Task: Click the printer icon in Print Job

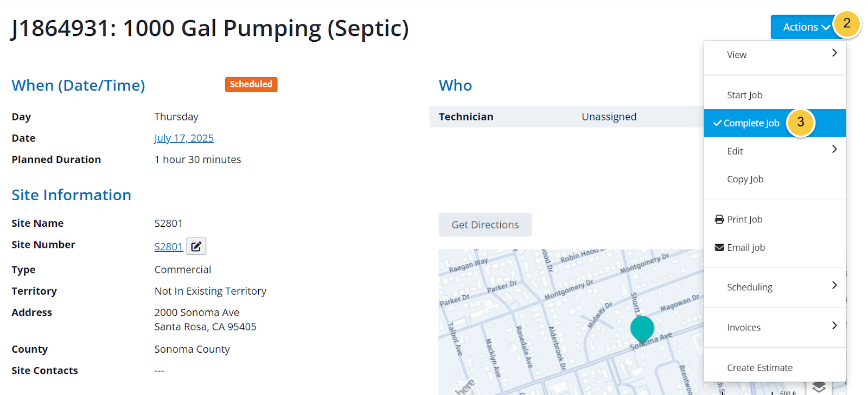Action: (x=719, y=219)
